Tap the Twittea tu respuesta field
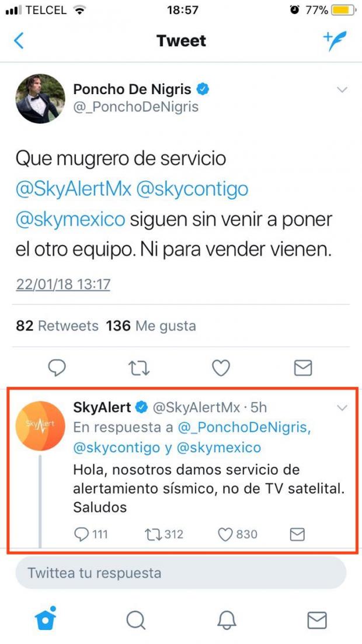The image size is (362, 644). [181, 573]
